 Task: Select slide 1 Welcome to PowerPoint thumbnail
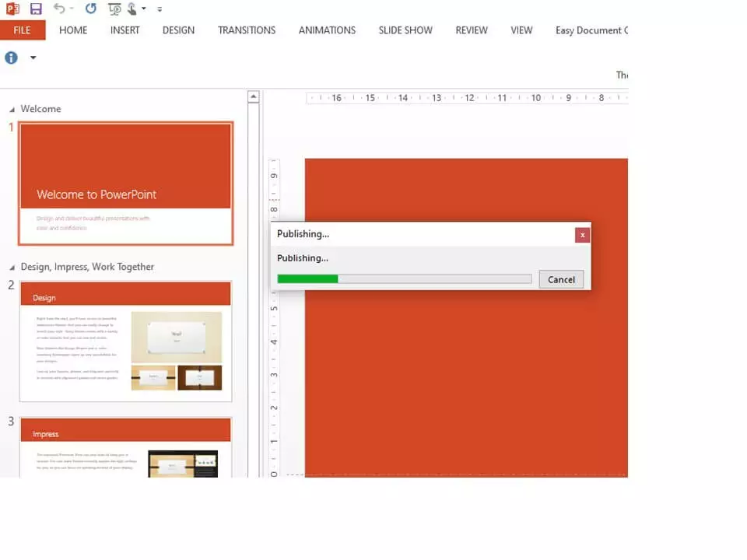(x=126, y=184)
